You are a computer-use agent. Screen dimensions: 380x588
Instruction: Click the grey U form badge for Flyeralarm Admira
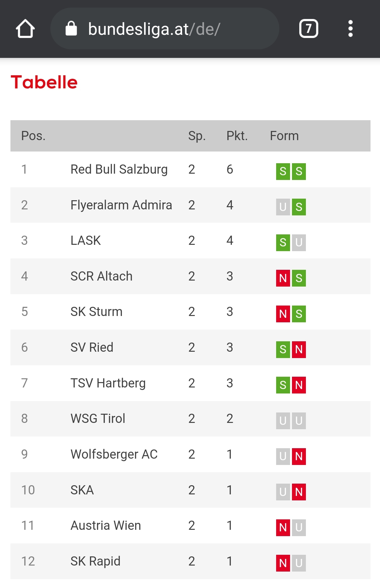283,207
